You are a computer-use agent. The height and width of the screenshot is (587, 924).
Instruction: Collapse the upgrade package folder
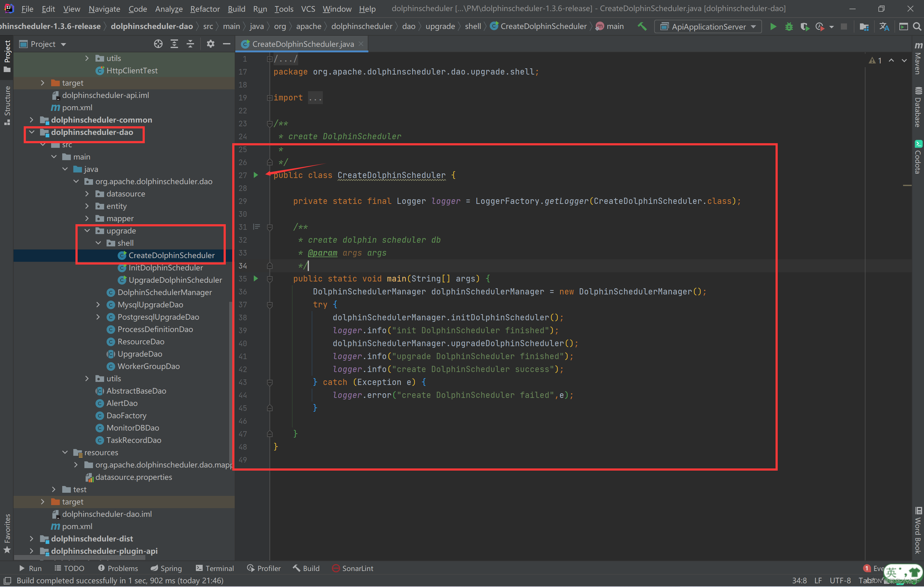pos(87,231)
